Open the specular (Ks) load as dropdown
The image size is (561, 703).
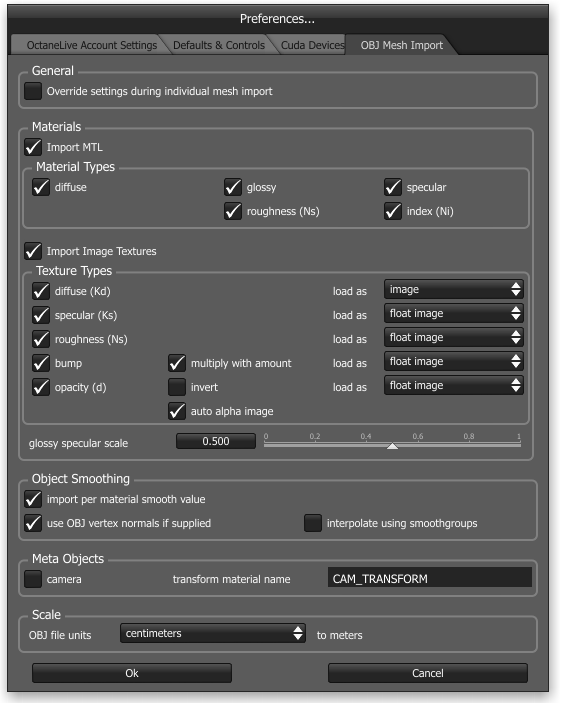453,313
